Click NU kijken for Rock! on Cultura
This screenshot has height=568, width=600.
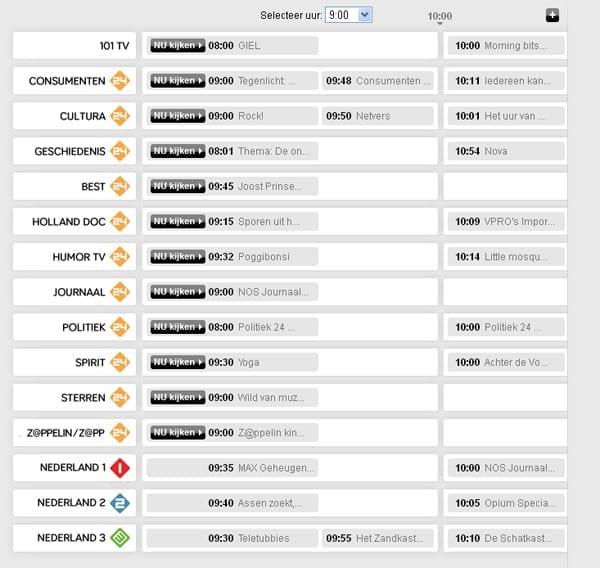[x=178, y=116]
